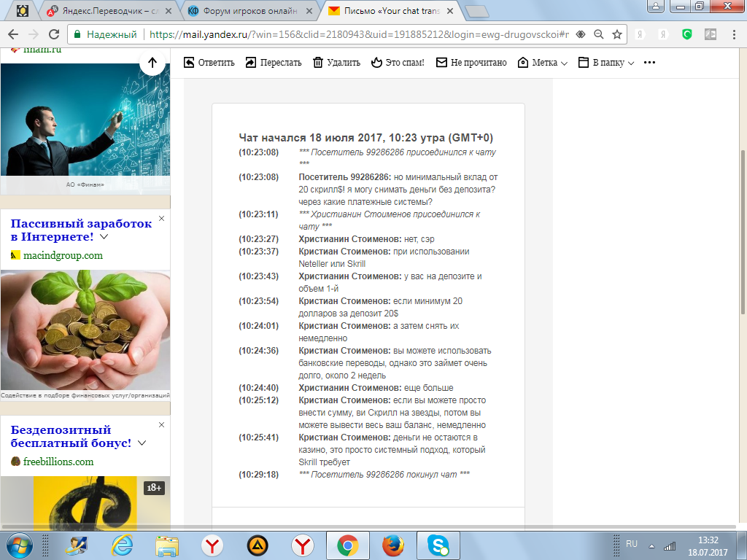The height and width of the screenshot is (560, 747).
Task: Open Skype from taskbar
Action: [438, 545]
